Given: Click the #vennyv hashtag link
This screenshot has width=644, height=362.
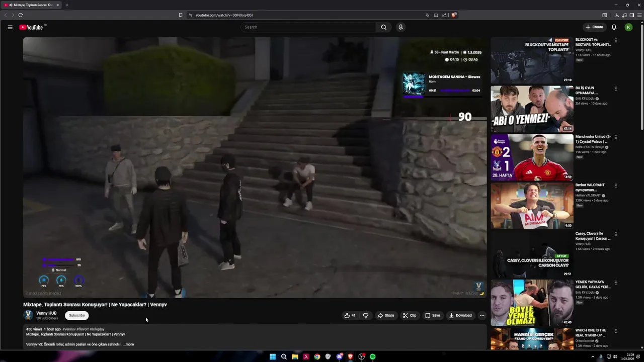Looking at the screenshot, I should (69, 329).
